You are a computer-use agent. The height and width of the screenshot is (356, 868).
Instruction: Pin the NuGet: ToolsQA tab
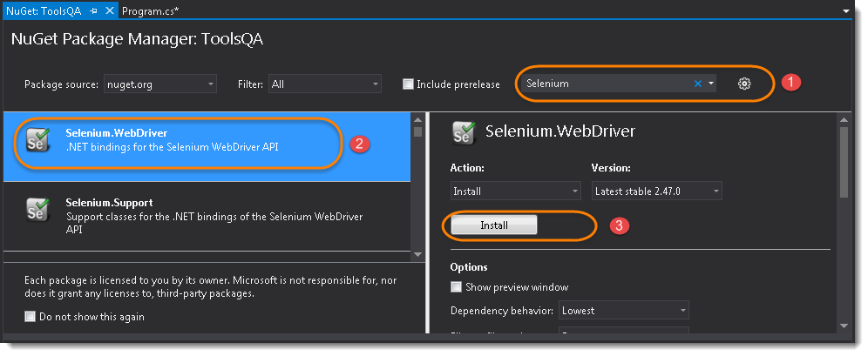click(x=94, y=10)
